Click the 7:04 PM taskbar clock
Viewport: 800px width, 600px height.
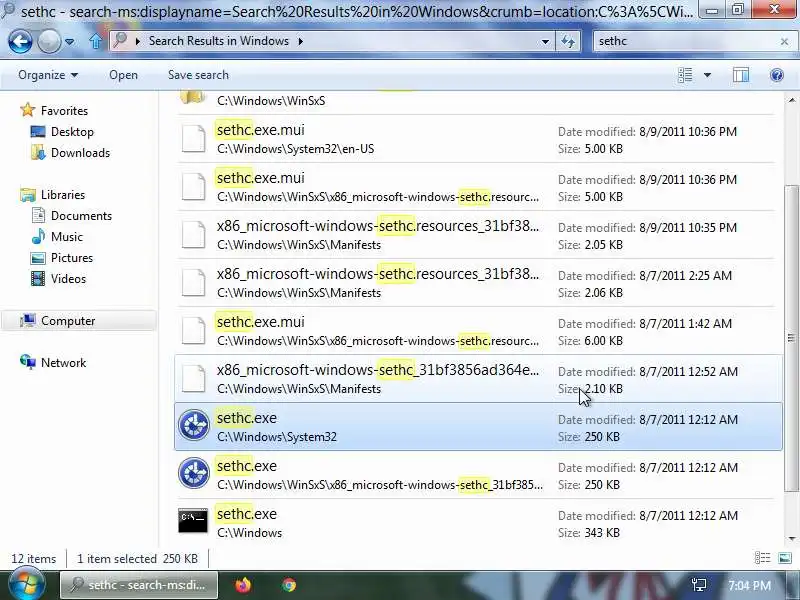[x=749, y=586]
